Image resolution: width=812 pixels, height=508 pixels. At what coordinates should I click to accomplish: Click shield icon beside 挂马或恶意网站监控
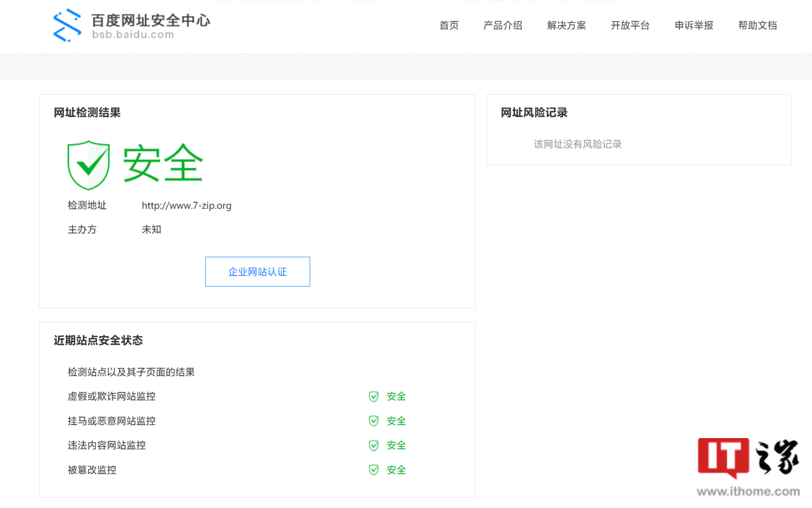pos(373,421)
